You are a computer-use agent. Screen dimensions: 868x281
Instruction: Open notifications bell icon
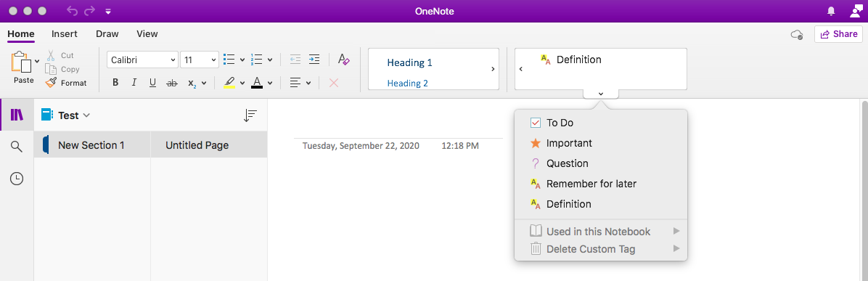click(831, 11)
